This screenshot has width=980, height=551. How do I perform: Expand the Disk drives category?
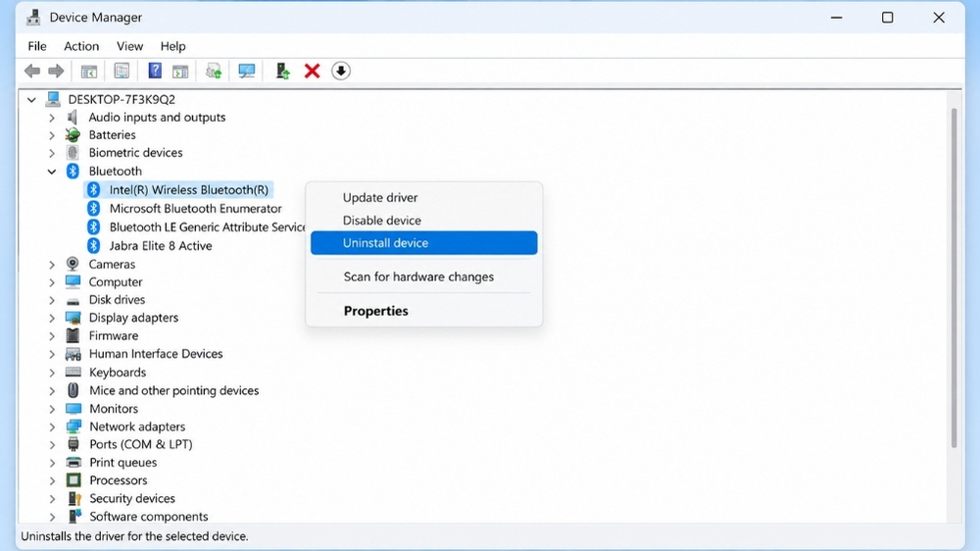52,300
